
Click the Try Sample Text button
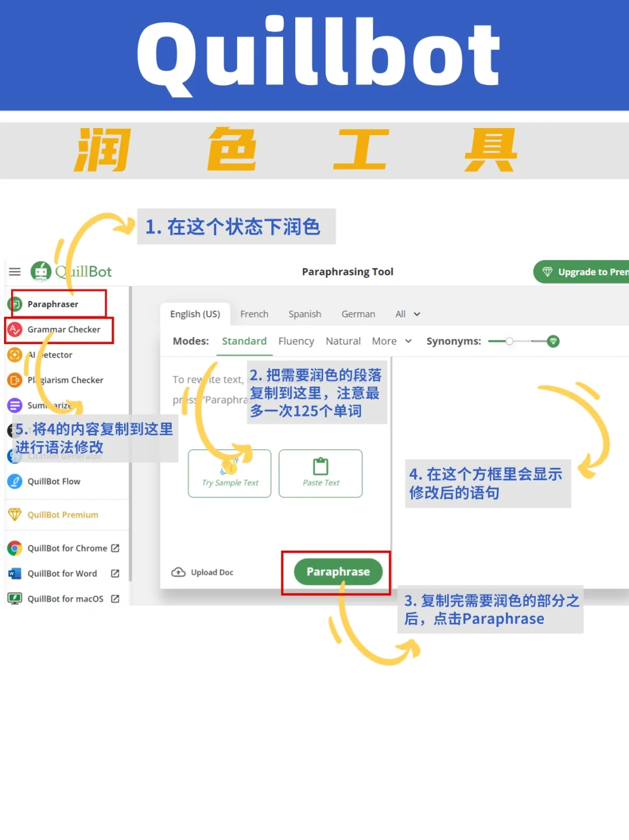(229, 473)
